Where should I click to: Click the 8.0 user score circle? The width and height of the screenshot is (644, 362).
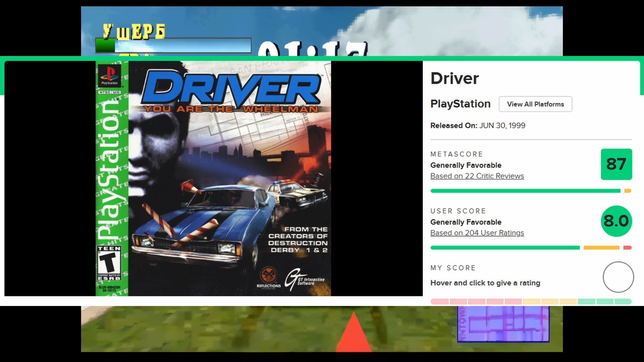616,221
